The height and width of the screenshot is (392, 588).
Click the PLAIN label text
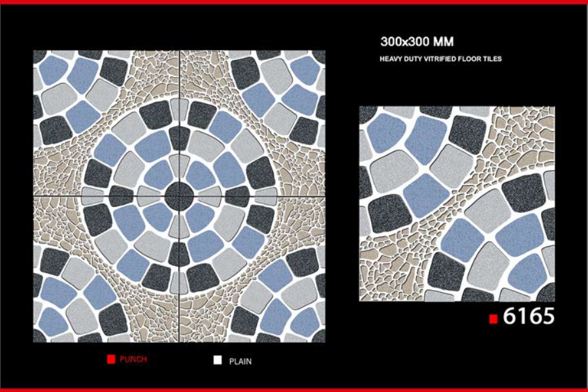240,361
